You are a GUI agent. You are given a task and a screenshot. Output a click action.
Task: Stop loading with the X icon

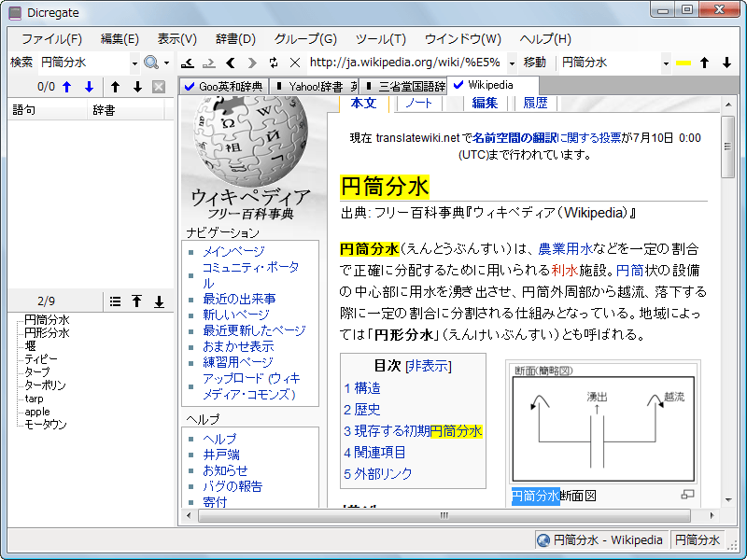click(295, 63)
